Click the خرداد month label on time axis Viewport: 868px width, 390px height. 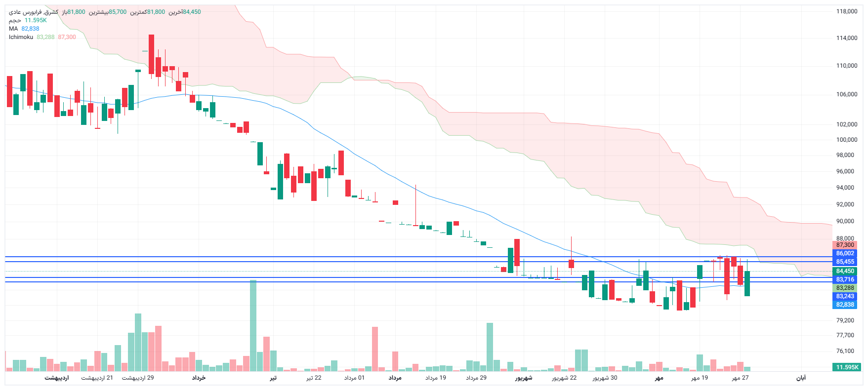click(x=199, y=378)
